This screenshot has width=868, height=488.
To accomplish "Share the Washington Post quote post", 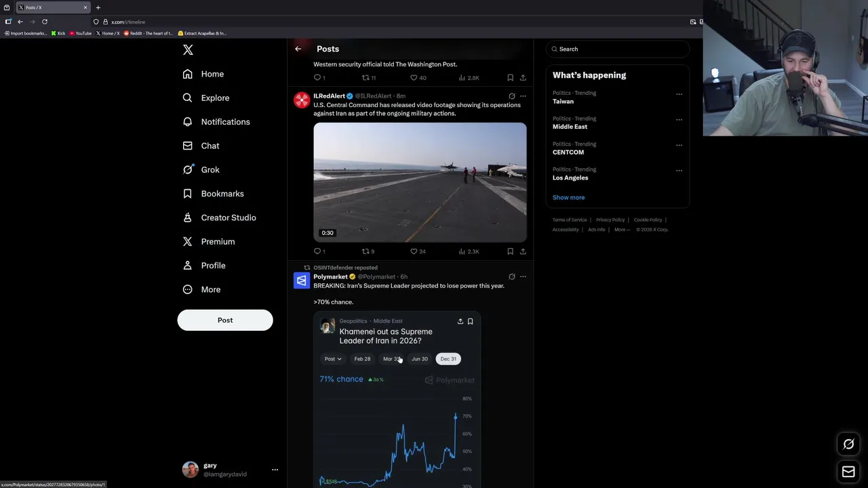I will tap(523, 78).
